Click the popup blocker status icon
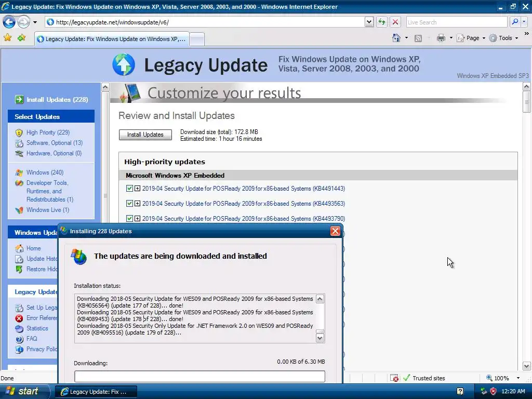Viewport: 532px width, 399px height. tap(394, 378)
